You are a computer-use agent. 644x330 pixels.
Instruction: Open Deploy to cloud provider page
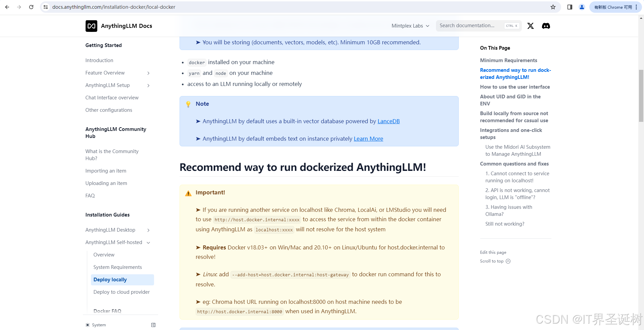[121, 292]
